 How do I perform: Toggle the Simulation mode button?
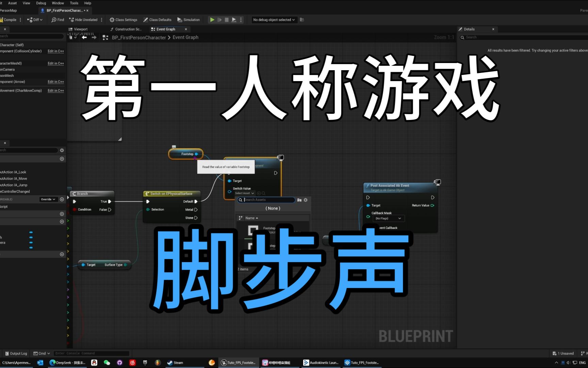189,20
